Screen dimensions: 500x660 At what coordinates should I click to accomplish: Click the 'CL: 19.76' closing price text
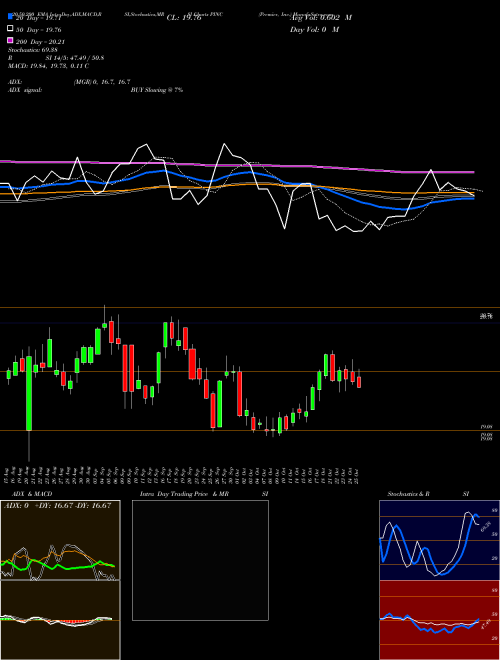184,18
